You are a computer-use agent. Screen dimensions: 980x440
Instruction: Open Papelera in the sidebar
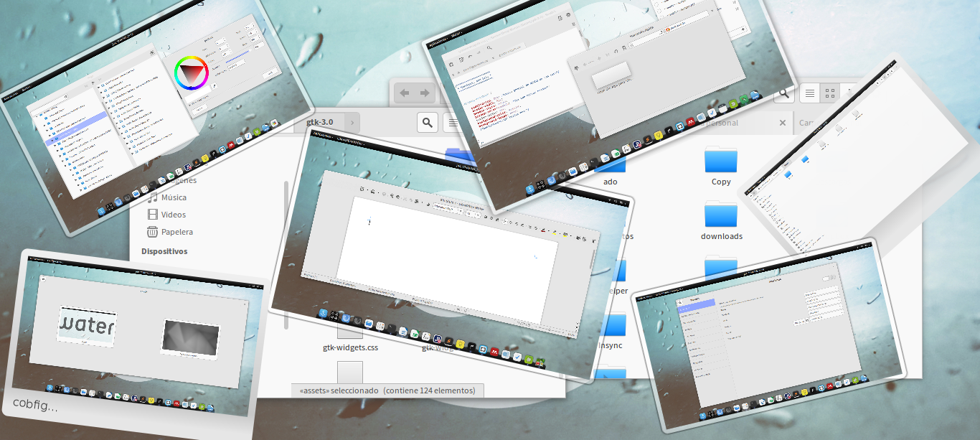tap(177, 232)
